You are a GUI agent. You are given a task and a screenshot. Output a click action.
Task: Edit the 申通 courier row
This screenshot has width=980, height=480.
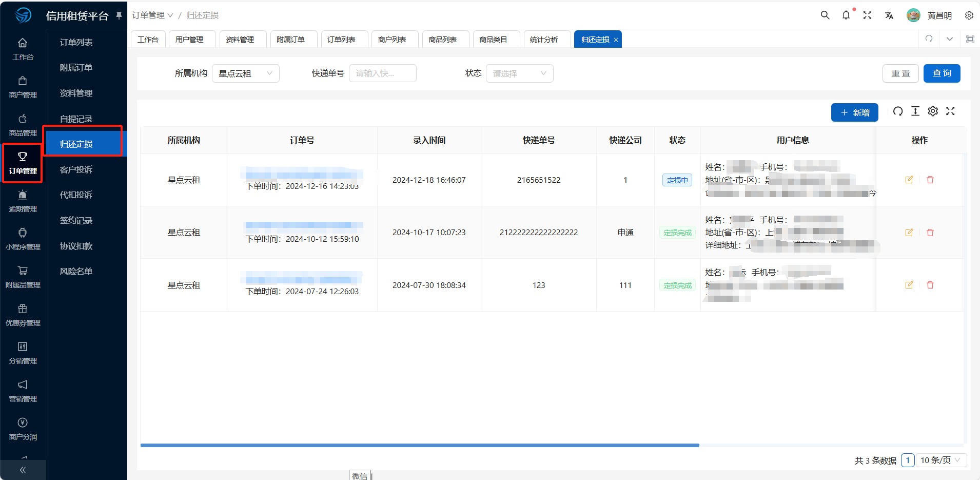(909, 233)
